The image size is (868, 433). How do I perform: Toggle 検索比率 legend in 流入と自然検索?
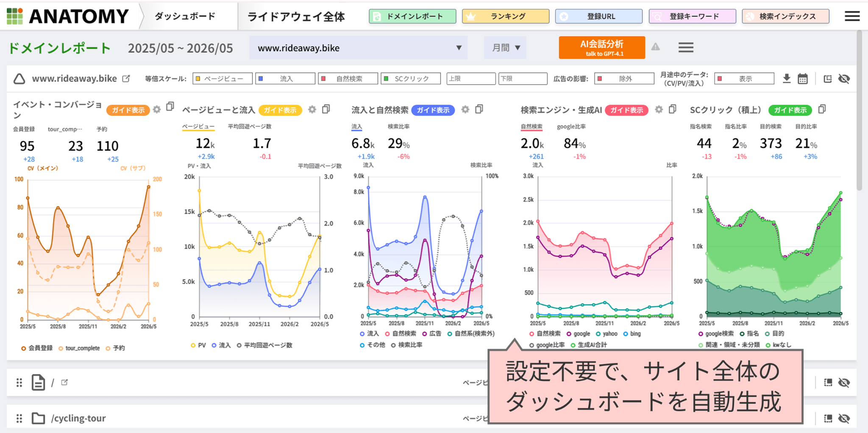click(x=406, y=345)
